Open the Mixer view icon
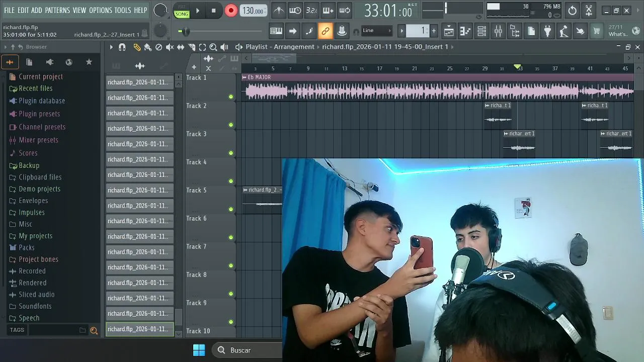644x362 pixels. [498, 31]
